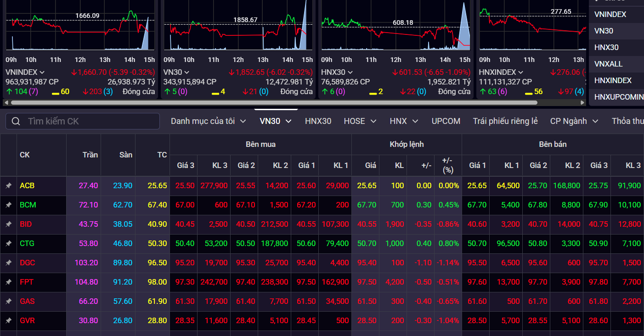Screen dimensions: 644x336
Task: Open the HNX30 chart index dropdown
Action: pos(350,73)
